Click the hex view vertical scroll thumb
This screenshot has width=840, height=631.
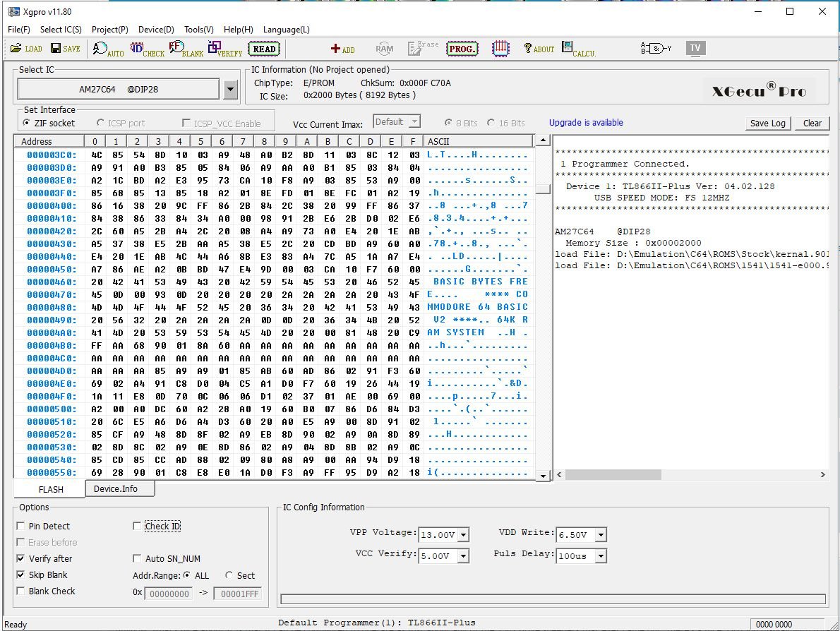tap(543, 189)
